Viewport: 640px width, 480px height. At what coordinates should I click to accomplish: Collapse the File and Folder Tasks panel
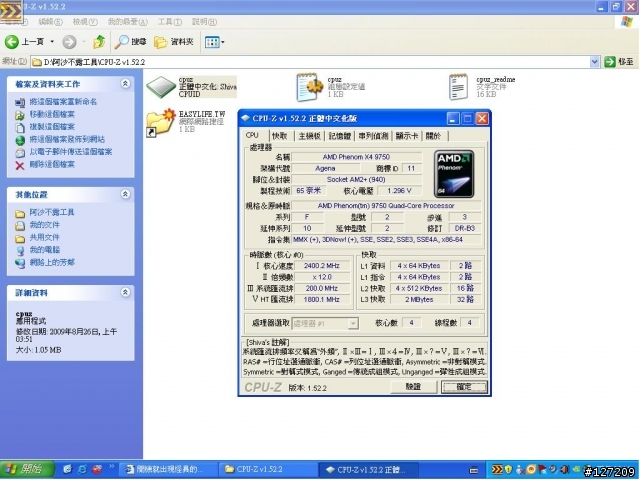click(125, 84)
